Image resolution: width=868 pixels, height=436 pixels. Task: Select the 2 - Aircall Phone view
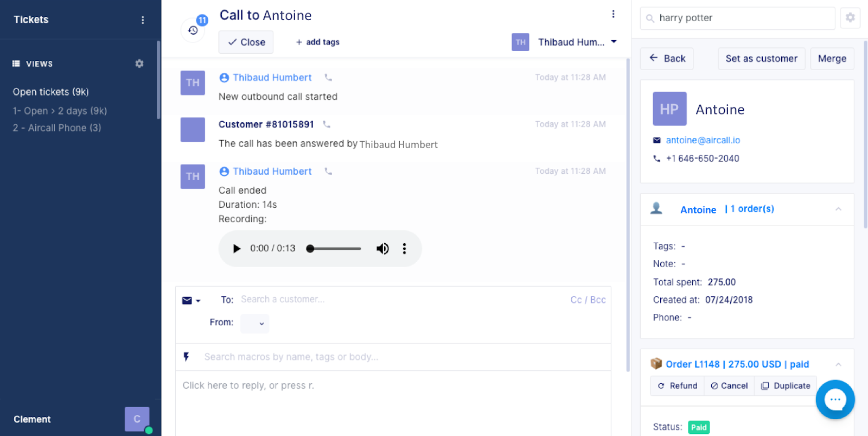click(x=57, y=128)
